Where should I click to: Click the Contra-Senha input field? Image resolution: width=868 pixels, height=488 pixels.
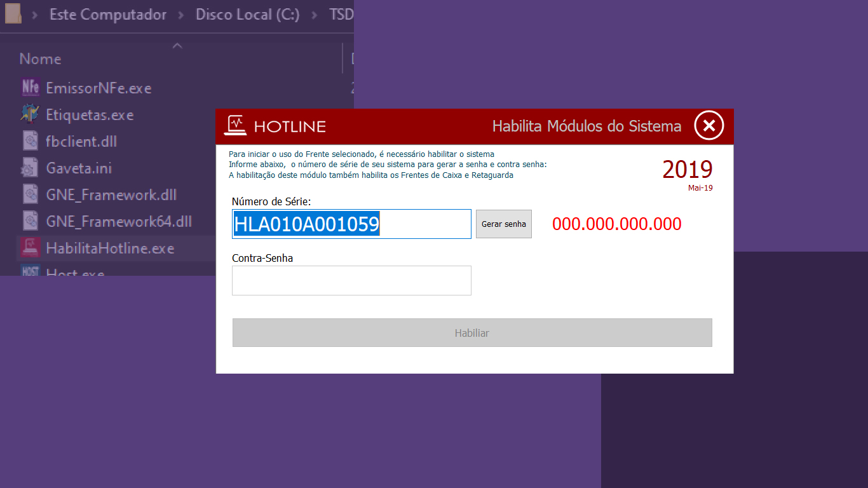pos(351,281)
